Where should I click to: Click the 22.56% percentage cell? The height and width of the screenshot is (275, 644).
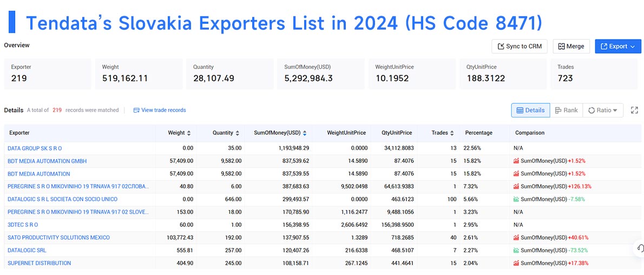tap(474, 148)
